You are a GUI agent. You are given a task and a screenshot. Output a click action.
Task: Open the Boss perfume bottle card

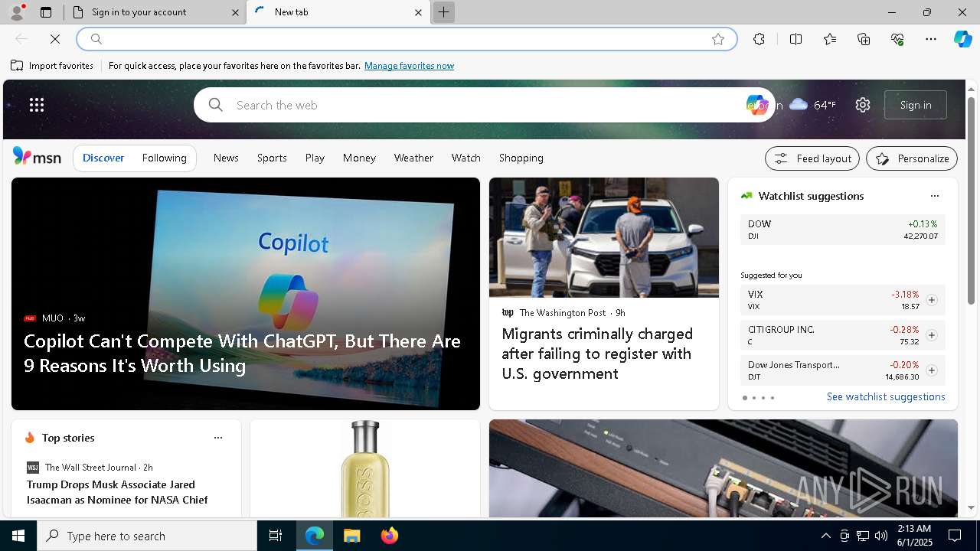click(x=365, y=468)
